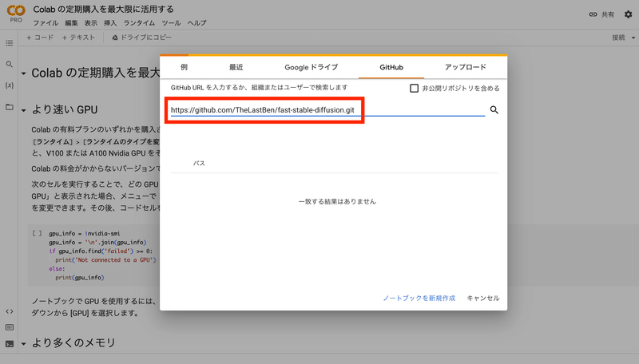Click the キャンセル button
Image resolution: width=639 pixels, height=364 pixels.
(483, 298)
